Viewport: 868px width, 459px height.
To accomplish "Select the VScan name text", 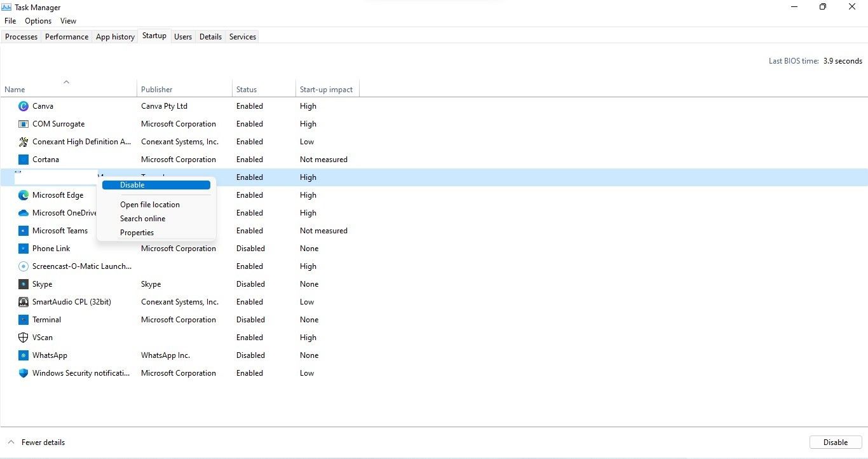I will click(43, 338).
